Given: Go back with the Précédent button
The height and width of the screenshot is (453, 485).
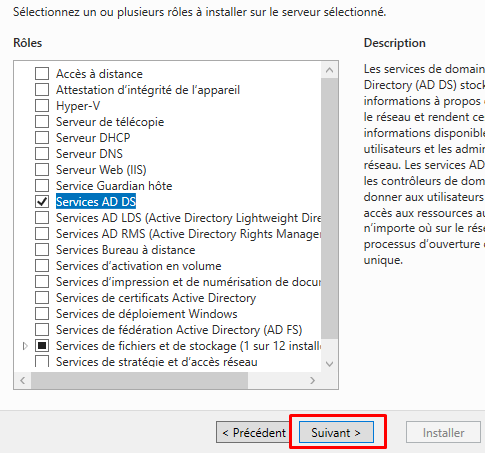Looking at the screenshot, I should pyautogui.click(x=254, y=432).
